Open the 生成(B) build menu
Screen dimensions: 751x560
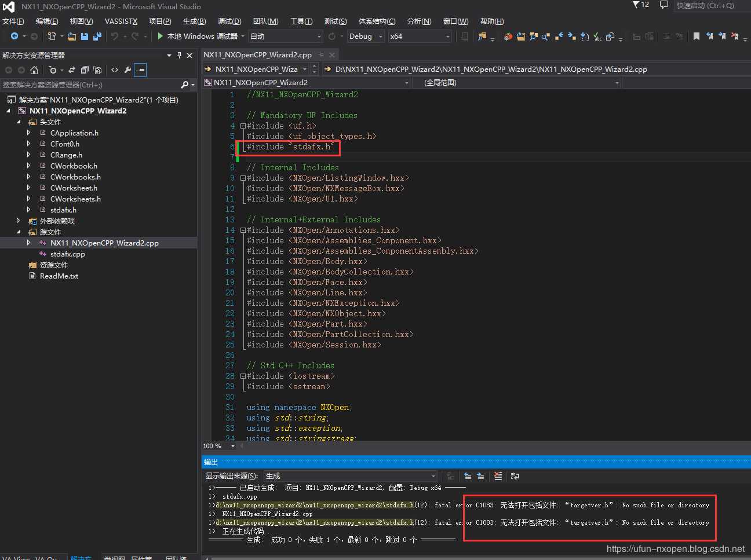pyautogui.click(x=195, y=21)
